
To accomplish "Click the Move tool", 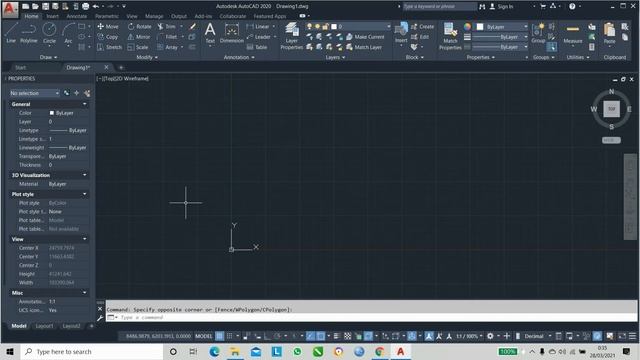I will coord(108,27).
